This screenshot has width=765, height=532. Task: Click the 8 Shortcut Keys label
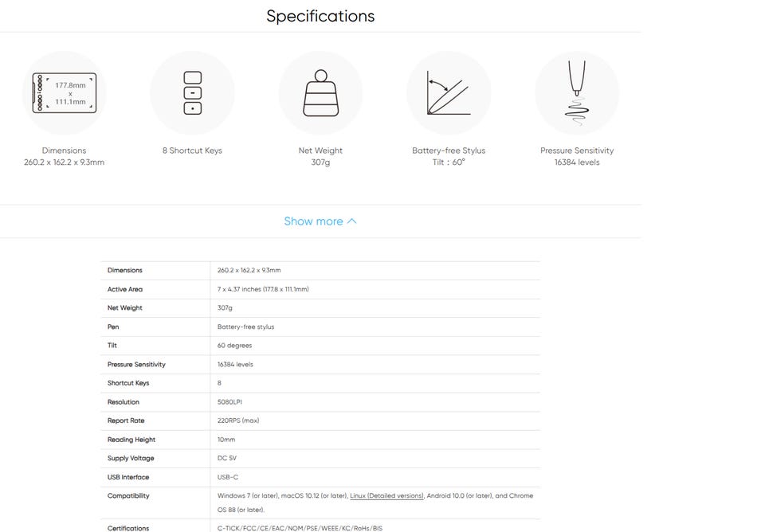(x=192, y=151)
